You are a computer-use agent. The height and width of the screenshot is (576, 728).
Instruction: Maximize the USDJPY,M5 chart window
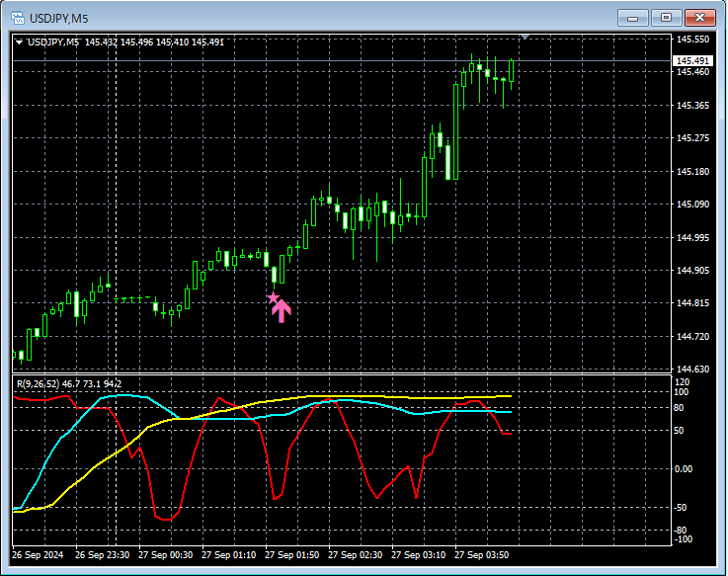click(x=666, y=18)
